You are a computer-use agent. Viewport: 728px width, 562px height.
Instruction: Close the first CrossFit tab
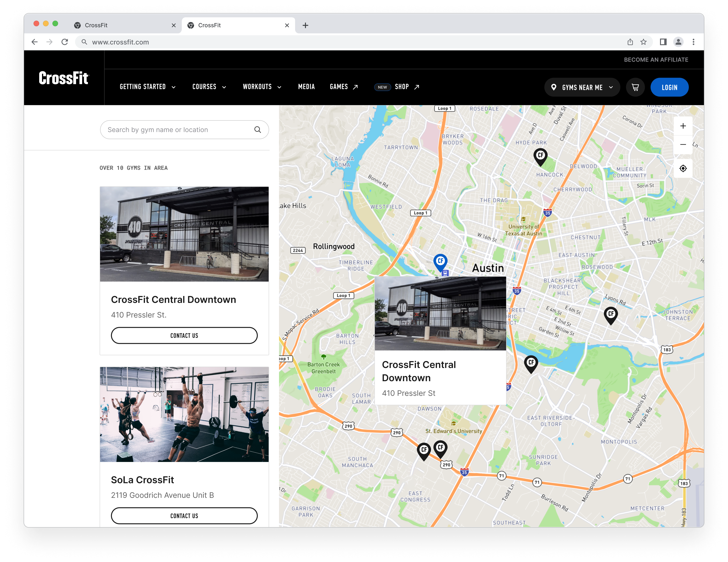click(x=174, y=25)
